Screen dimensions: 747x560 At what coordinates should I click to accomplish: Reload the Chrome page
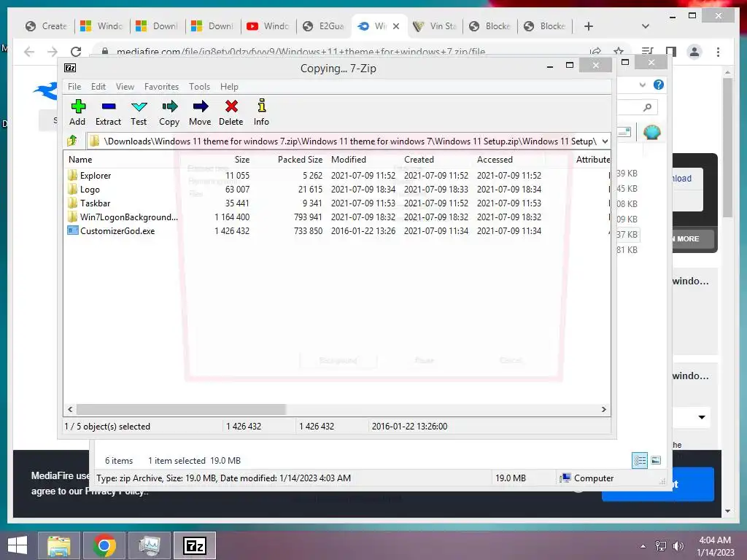[x=76, y=52]
